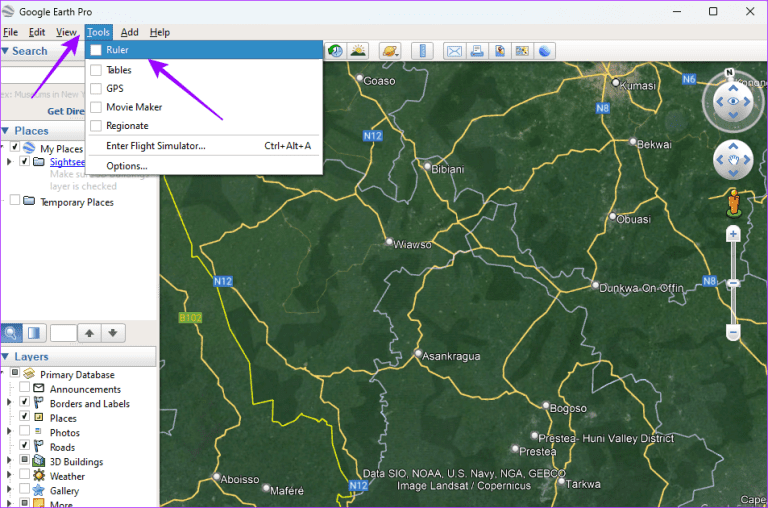Click the blue globe toolbar icon

pos(545,51)
